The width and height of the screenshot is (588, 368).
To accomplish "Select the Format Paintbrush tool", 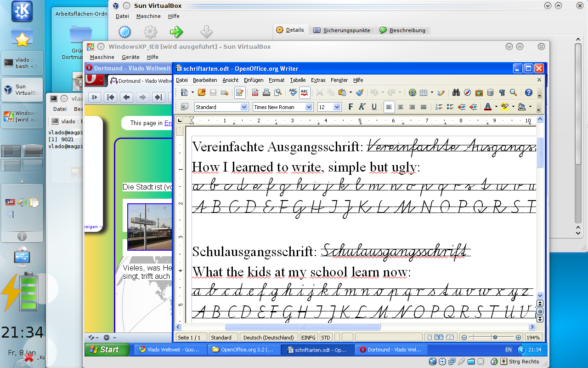I will coord(360,92).
